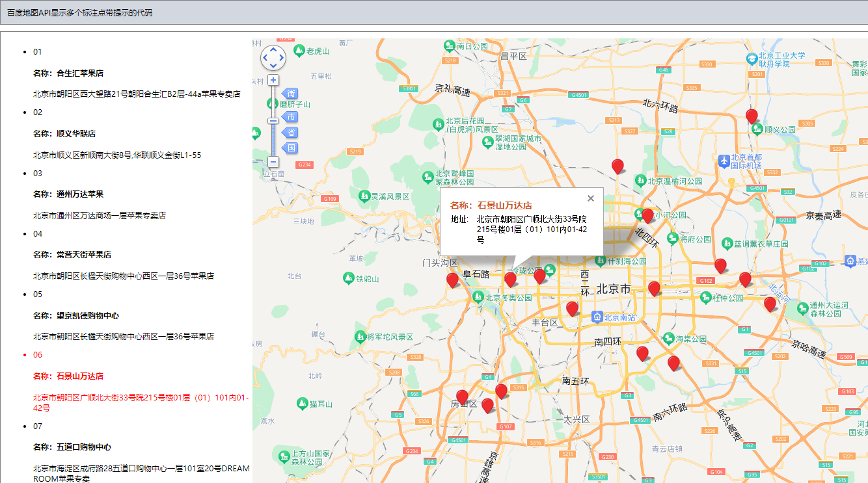Jump to street level with 街 button
The width and height of the screenshot is (868, 483).
pyautogui.click(x=290, y=94)
